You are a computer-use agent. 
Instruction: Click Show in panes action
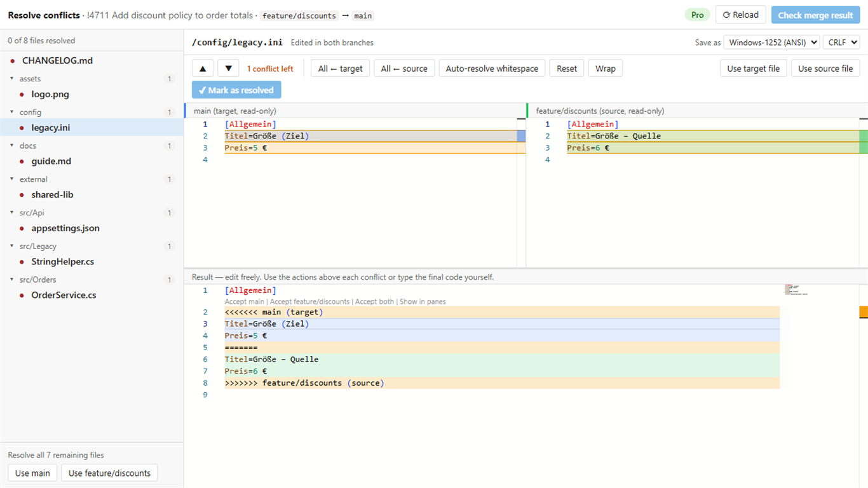point(423,302)
